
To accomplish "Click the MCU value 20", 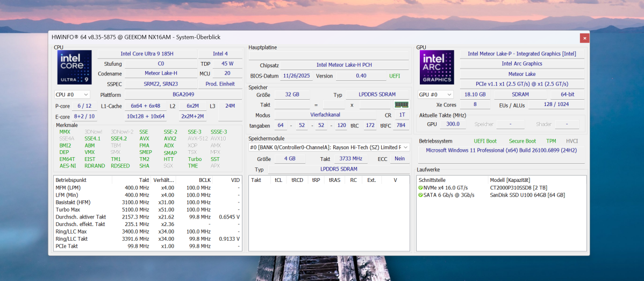I will tap(227, 74).
